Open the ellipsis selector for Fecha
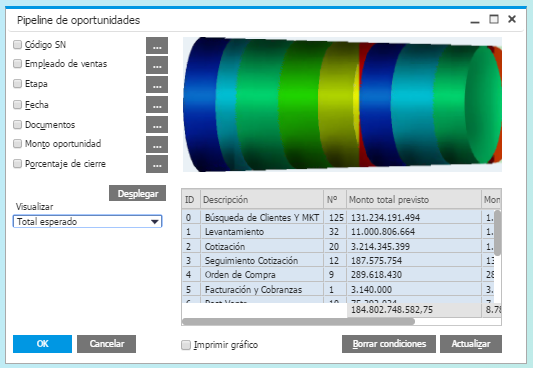 157,105
